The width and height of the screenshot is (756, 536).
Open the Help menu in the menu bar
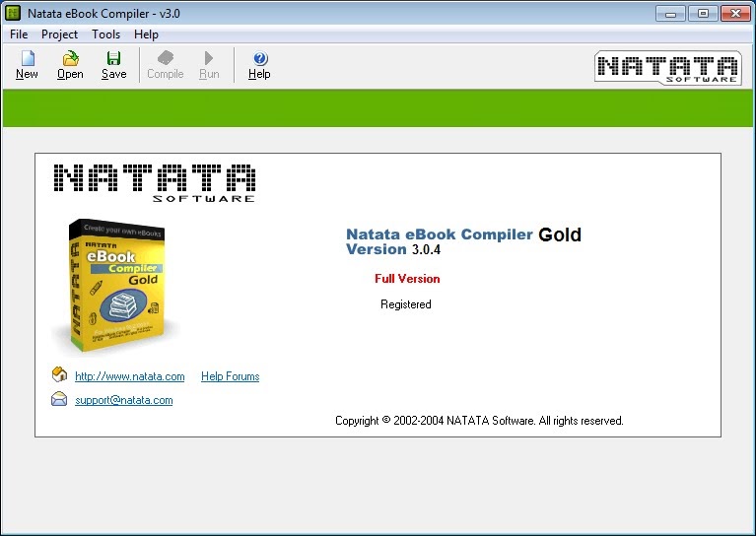pos(146,34)
